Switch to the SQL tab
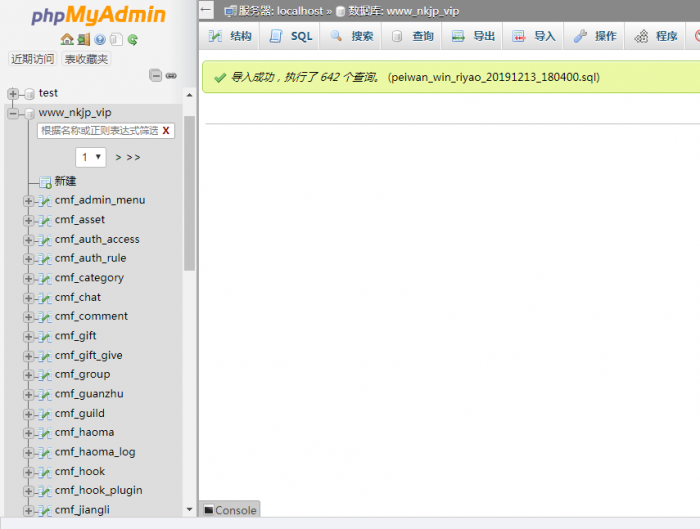700x529 pixels. (291, 36)
